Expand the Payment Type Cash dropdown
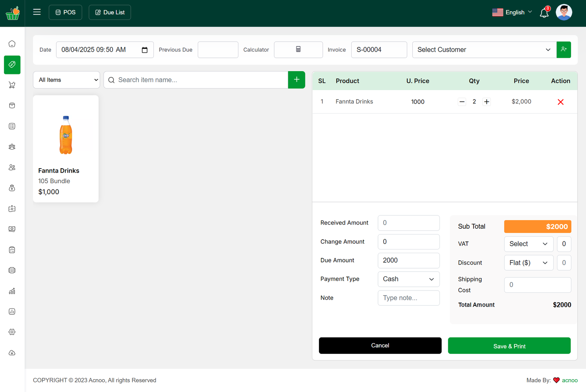Image resolution: width=586 pixels, height=392 pixels. coord(408,279)
